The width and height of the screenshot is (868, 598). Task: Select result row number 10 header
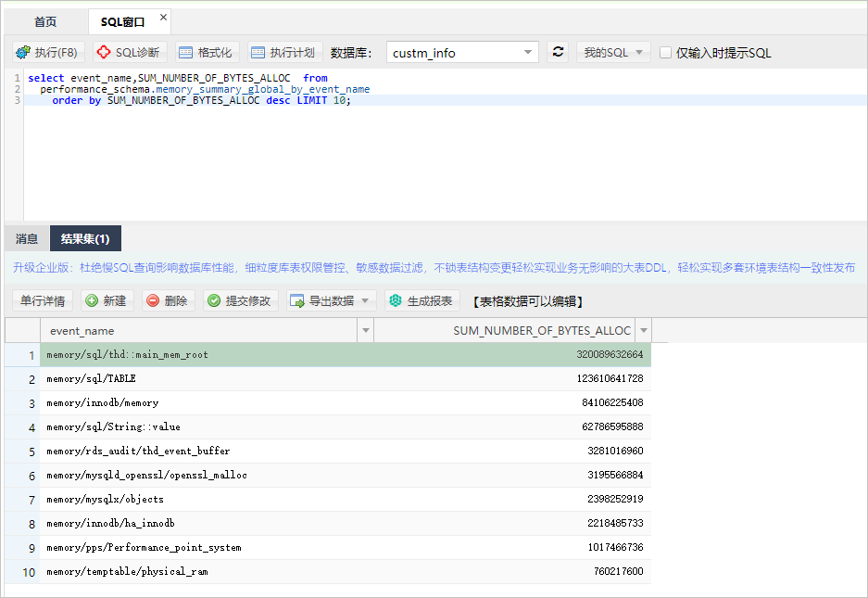pyautogui.click(x=23, y=573)
